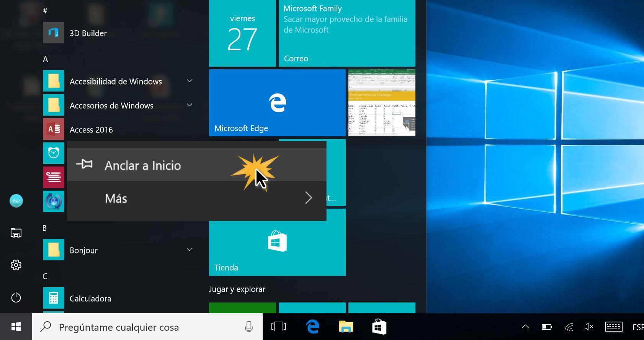Click the Access 2016 icon
Image resolution: width=644 pixels, height=340 pixels.
54,129
